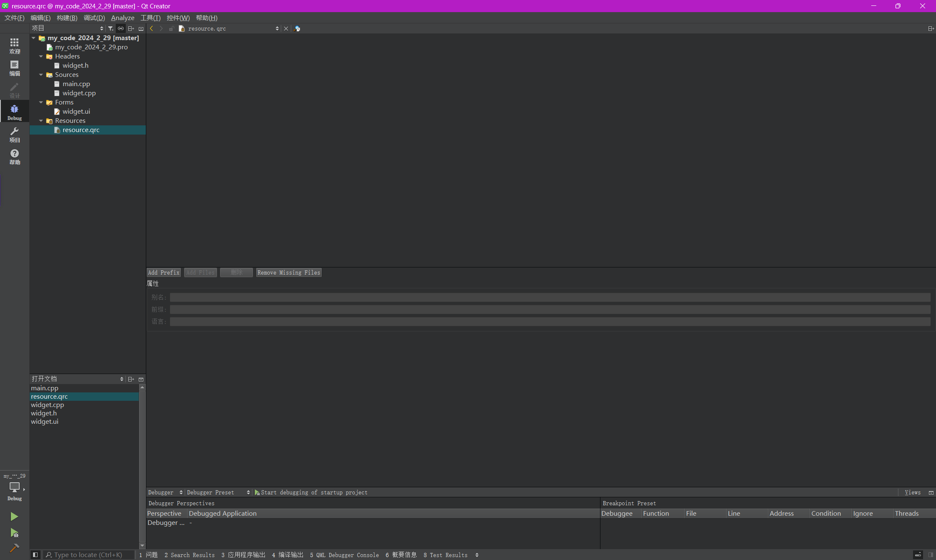Open the Projects mode wrench icon

15,135
